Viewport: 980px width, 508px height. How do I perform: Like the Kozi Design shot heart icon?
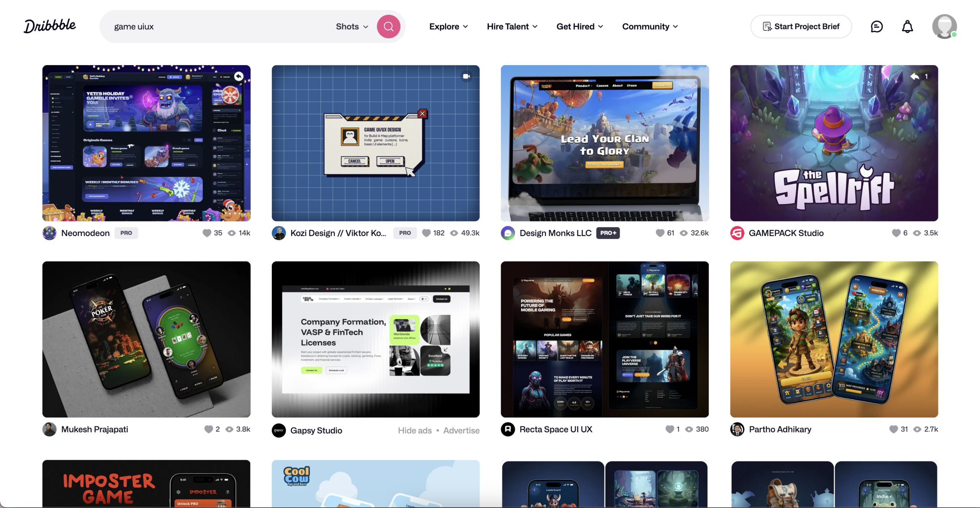tap(426, 233)
